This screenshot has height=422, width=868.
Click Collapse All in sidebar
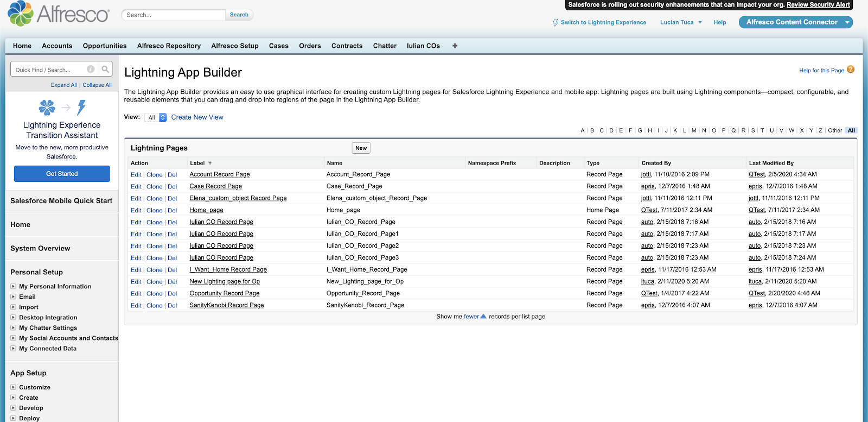coord(97,85)
